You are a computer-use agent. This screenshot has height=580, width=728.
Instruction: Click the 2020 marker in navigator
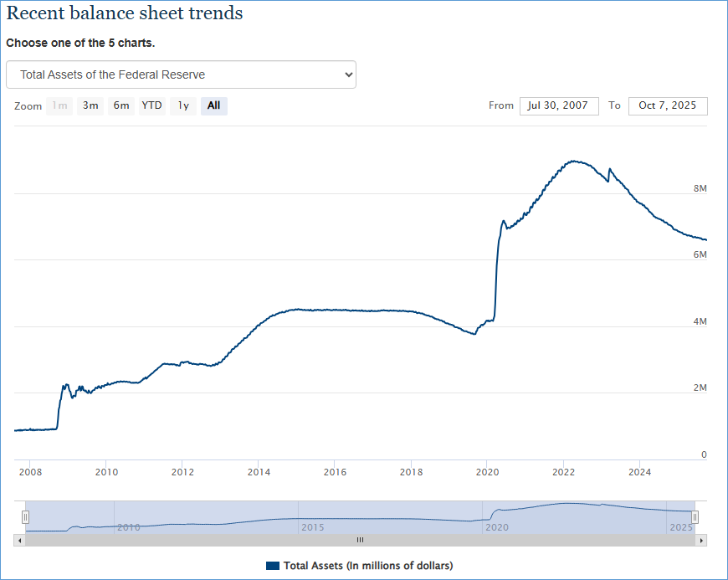497,527
